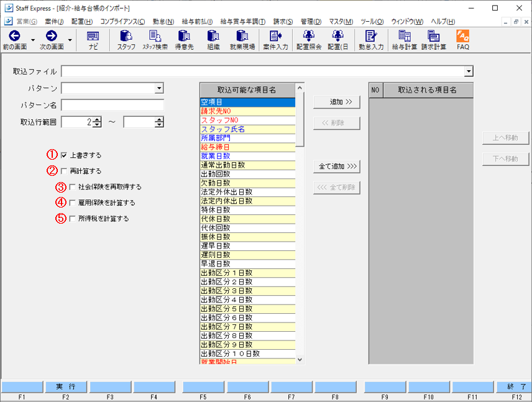Go back with 前の画面 arrow icon
The image size is (532, 402).
(14, 35)
